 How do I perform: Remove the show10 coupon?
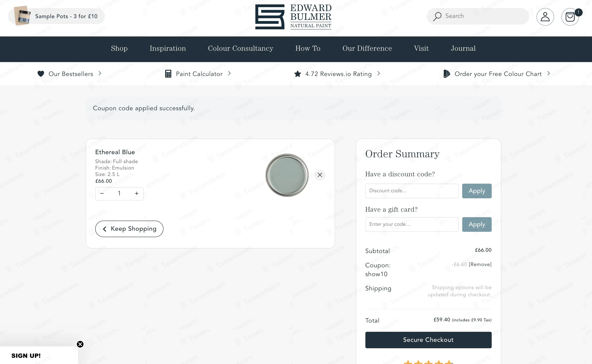tap(480, 264)
